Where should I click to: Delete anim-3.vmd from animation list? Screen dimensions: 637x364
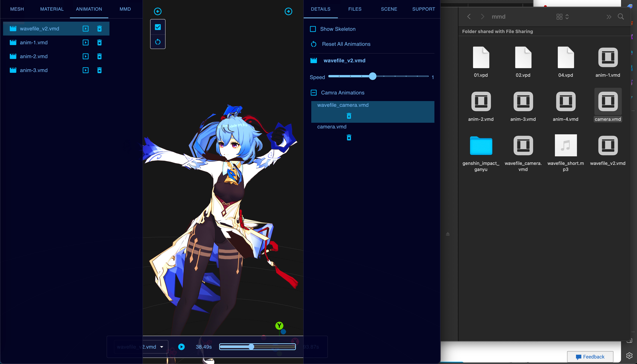coord(99,70)
